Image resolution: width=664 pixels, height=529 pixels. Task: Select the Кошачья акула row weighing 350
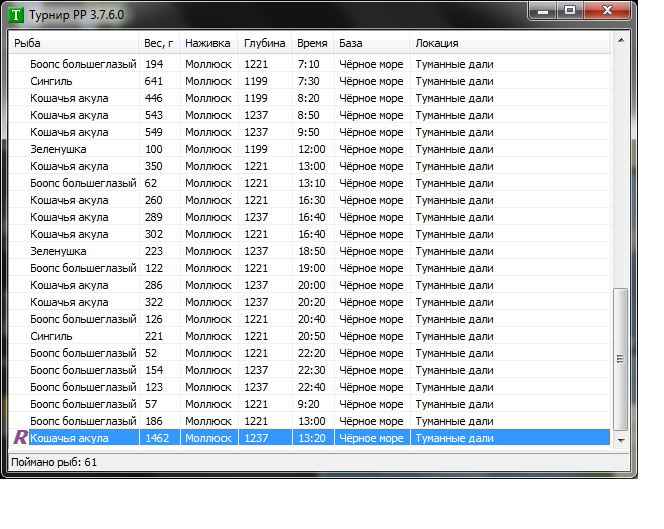(x=310, y=166)
